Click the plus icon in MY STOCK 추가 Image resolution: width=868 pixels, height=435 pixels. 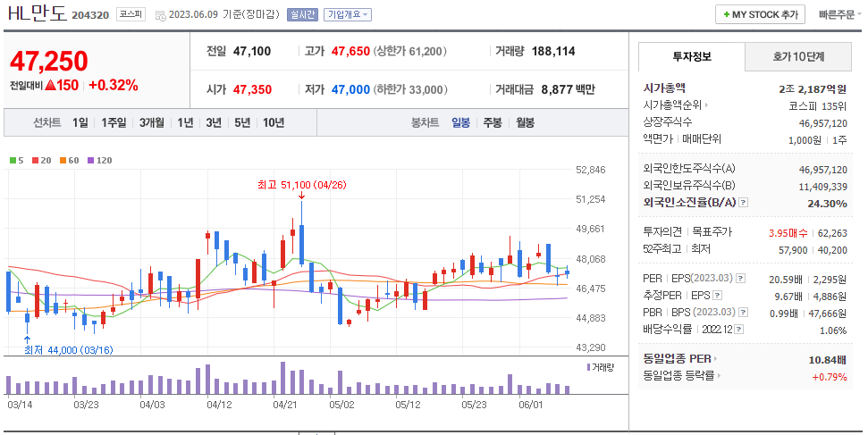click(726, 15)
